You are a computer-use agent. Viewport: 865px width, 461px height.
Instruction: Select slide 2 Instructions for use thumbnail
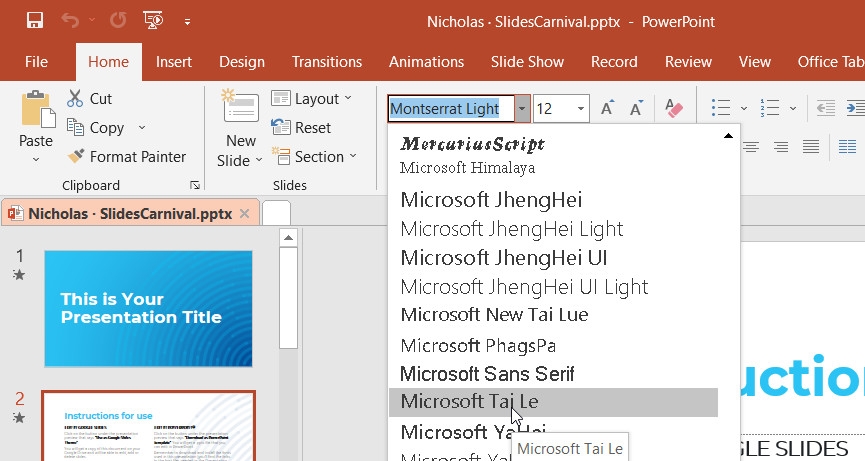pyautogui.click(x=148, y=426)
